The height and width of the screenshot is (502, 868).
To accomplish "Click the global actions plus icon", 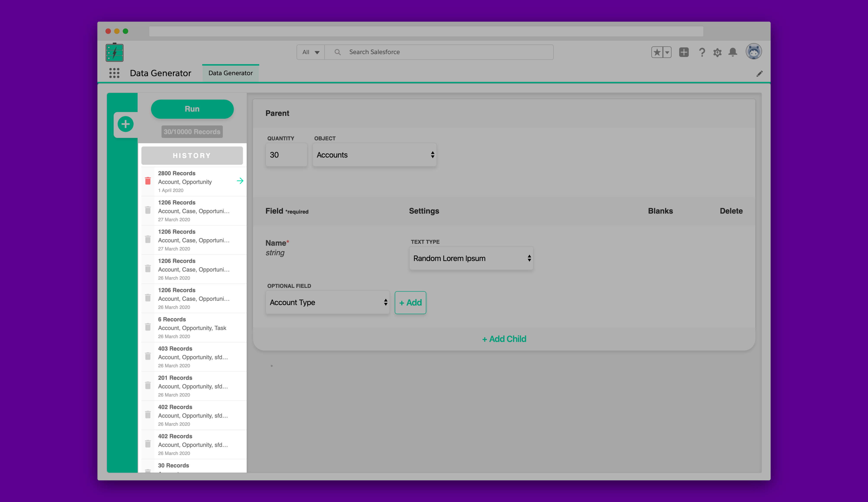I will tap(684, 52).
